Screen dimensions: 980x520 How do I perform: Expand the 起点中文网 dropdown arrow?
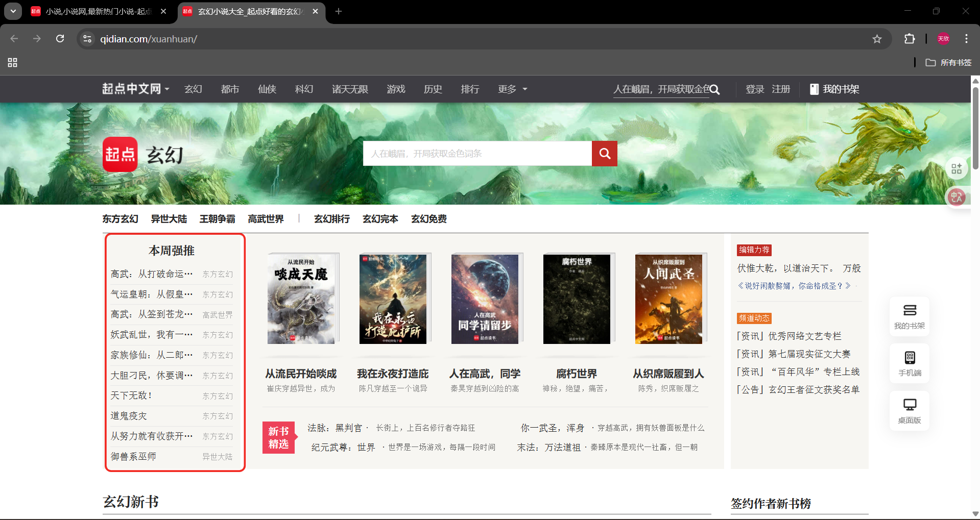click(167, 89)
